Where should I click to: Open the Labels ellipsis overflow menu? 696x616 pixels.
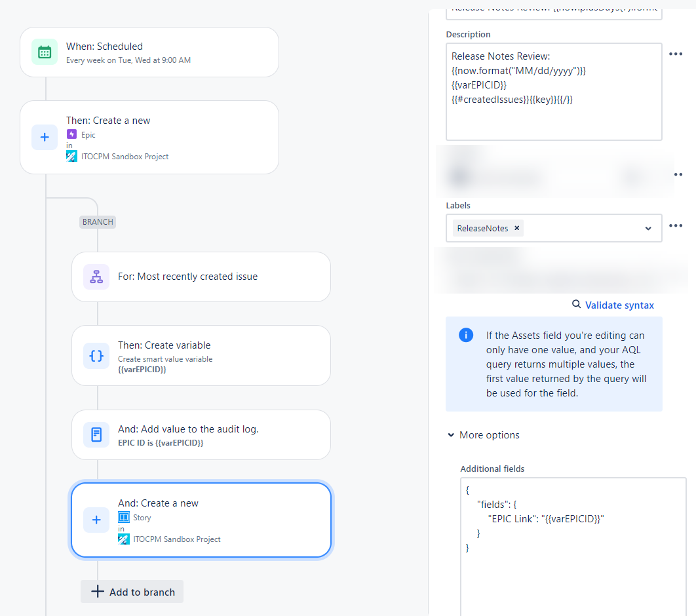click(676, 227)
